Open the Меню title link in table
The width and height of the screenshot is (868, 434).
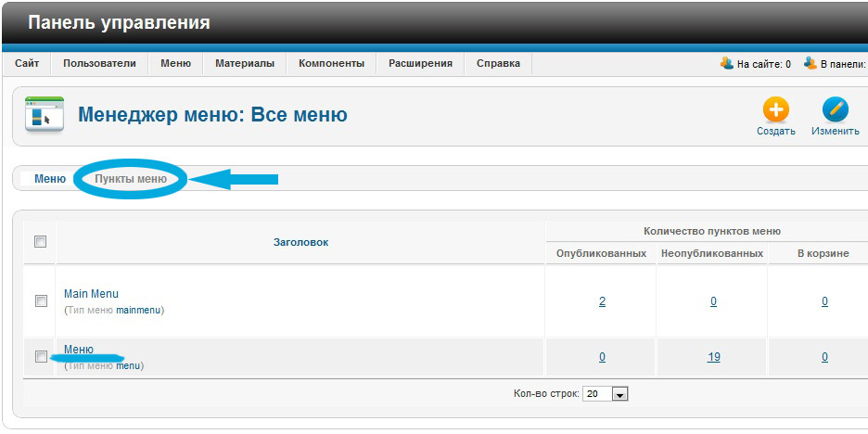(x=79, y=350)
